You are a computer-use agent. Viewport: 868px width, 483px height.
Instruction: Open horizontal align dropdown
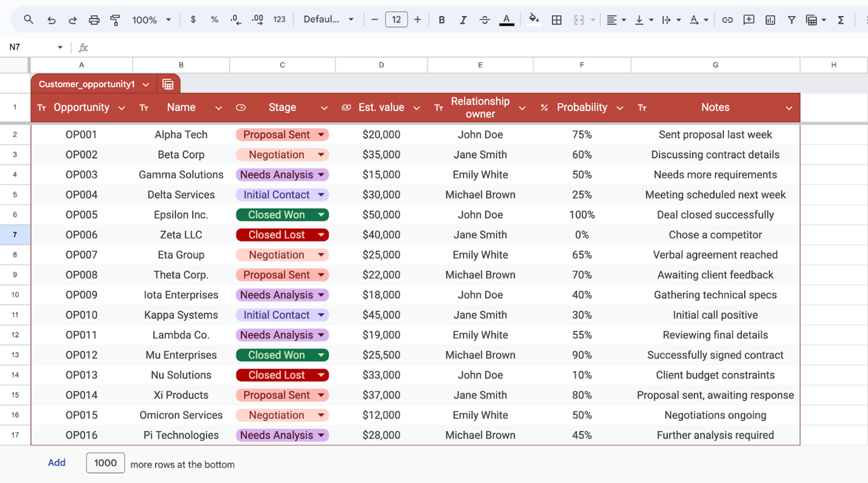click(x=616, y=20)
